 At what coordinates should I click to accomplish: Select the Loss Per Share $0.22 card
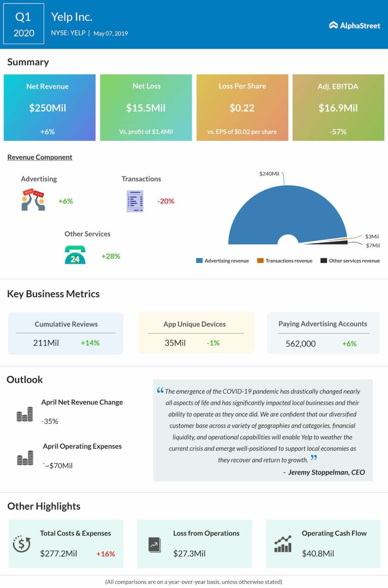pos(242,108)
